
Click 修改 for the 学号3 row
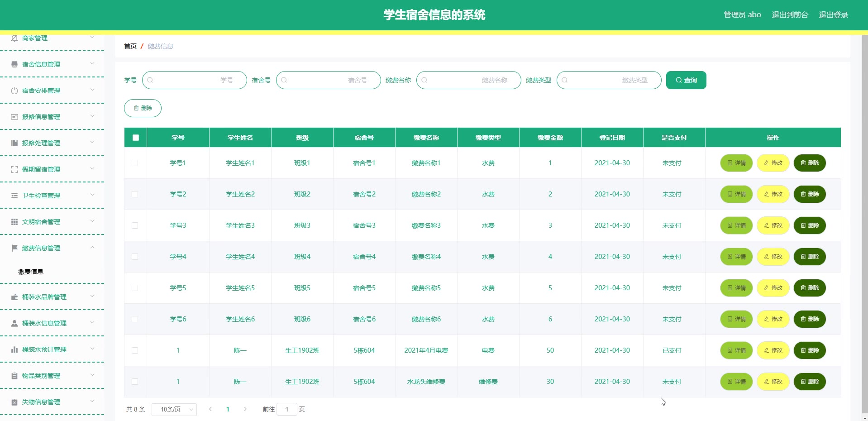773,225
